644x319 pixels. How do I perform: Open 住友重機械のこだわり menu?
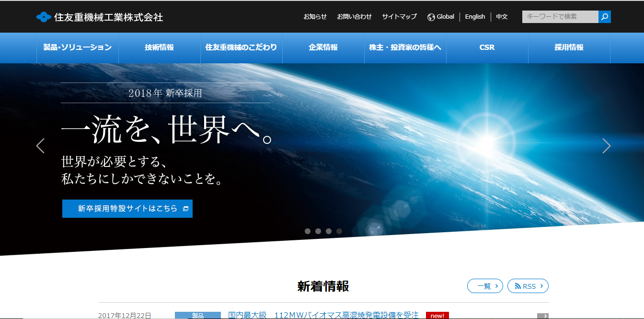coord(241,47)
